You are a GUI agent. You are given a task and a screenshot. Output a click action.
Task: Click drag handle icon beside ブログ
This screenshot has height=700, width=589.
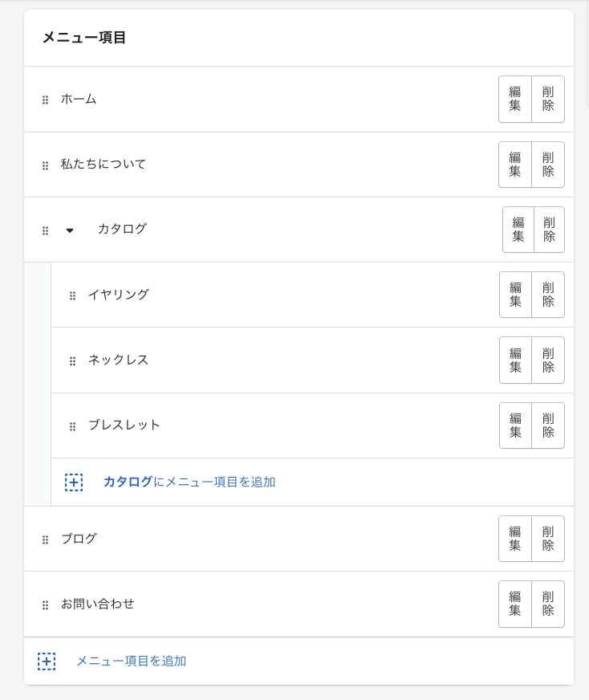tap(45, 539)
